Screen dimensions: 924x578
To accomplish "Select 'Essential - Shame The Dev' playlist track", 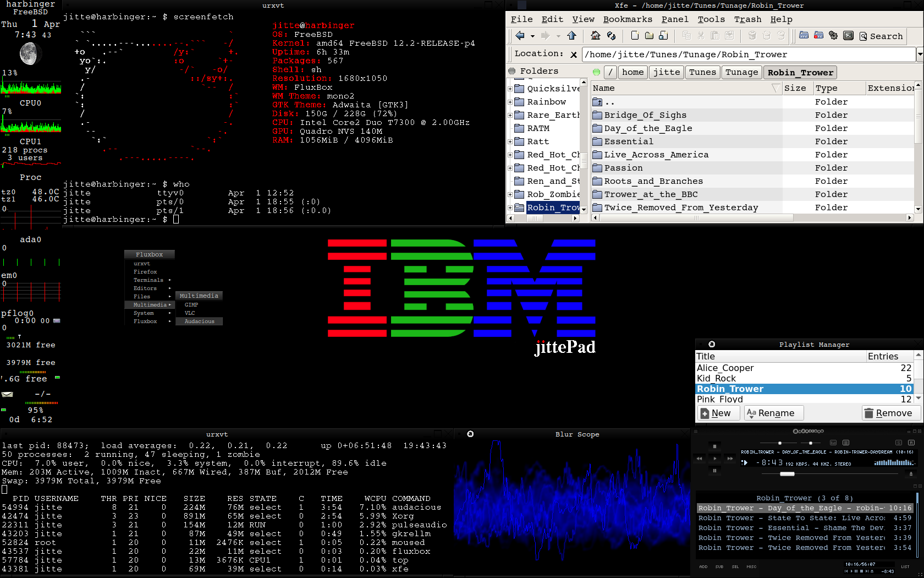I will click(x=805, y=528).
